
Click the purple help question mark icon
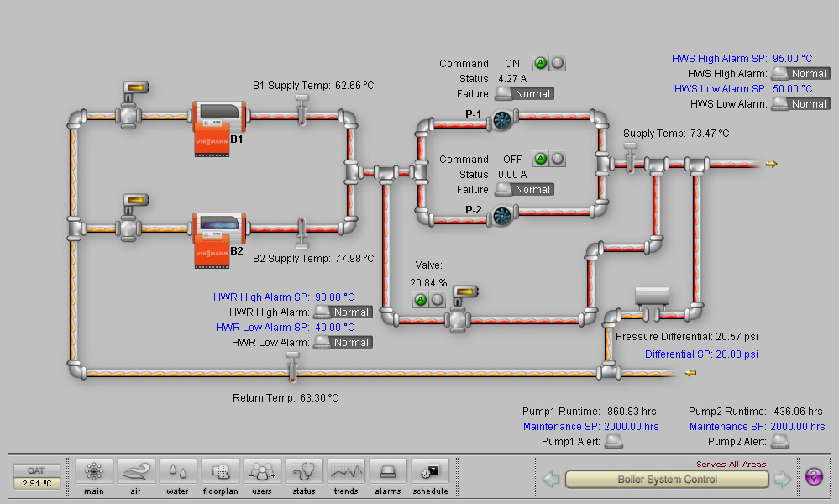pos(814,477)
